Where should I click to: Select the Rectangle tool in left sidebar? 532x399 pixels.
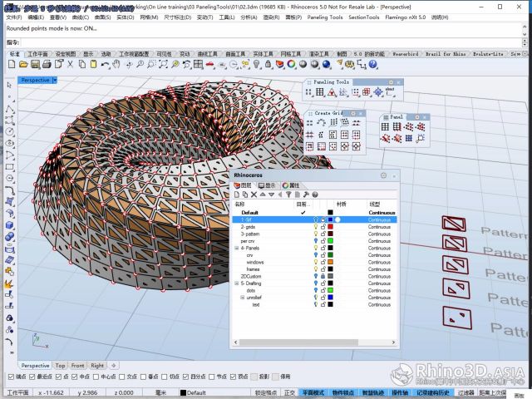(9, 167)
